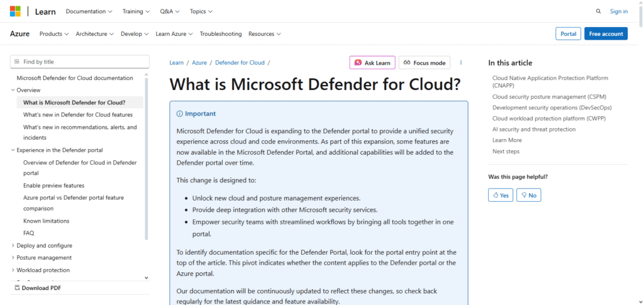The height and width of the screenshot is (305, 644).
Task: Jump to Next steps section link
Action: coord(506,151)
